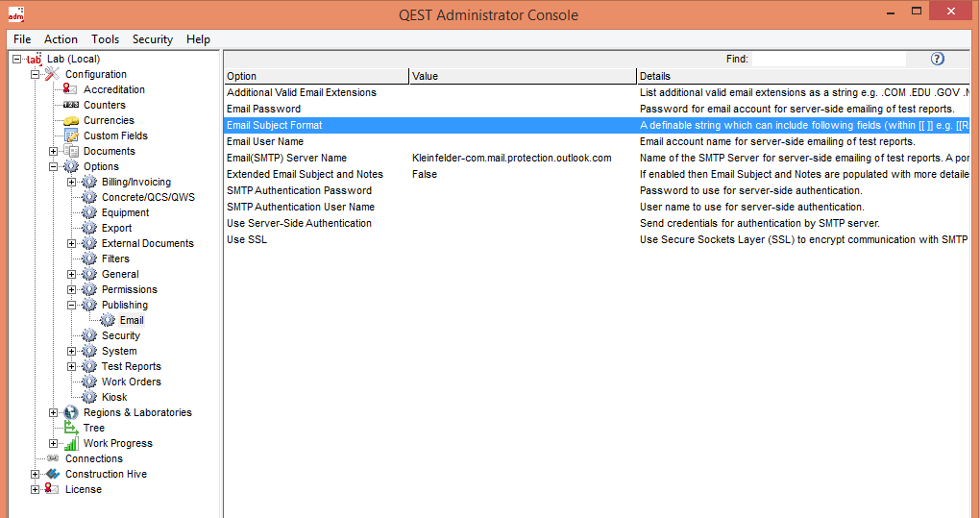This screenshot has height=518, width=980.
Task: Select Kiosk in the options tree
Action: click(114, 397)
